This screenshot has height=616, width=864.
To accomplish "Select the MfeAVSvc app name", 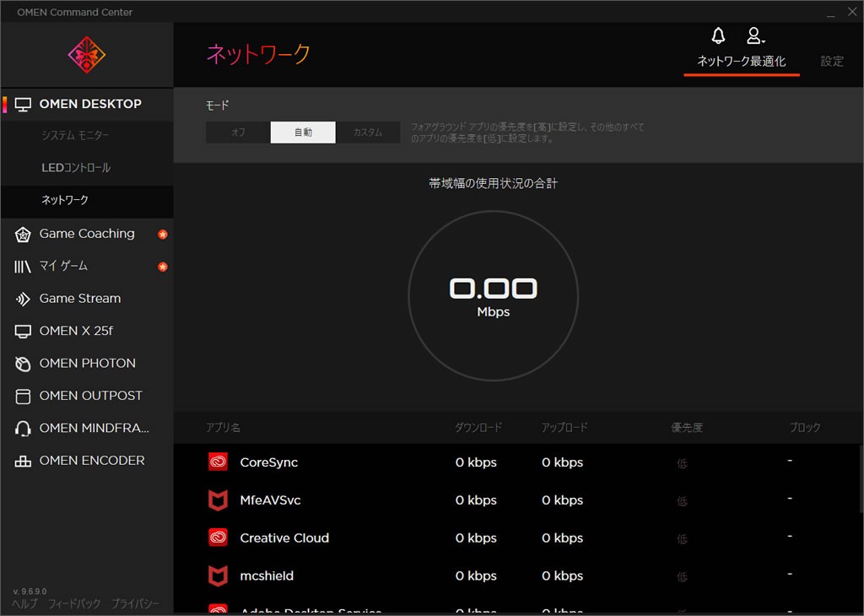I will 270,500.
